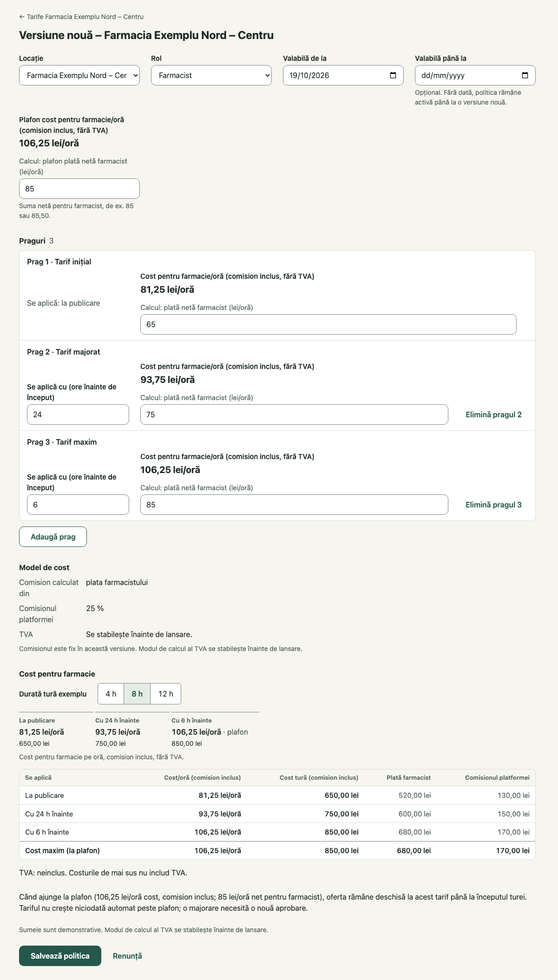Screen dimensions: 558x980
Task: Focus the plafon plată netă field
Action: [x=79, y=189]
